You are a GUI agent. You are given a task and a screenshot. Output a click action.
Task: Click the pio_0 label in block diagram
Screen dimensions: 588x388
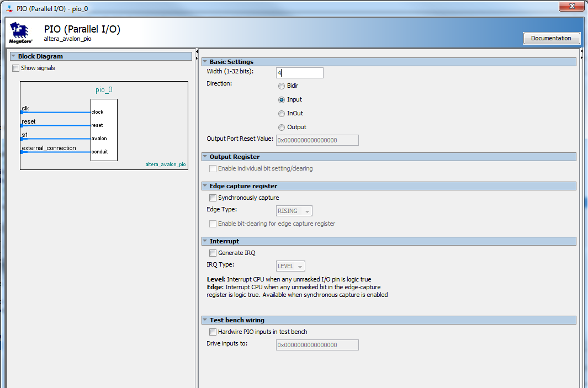(104, 89)
